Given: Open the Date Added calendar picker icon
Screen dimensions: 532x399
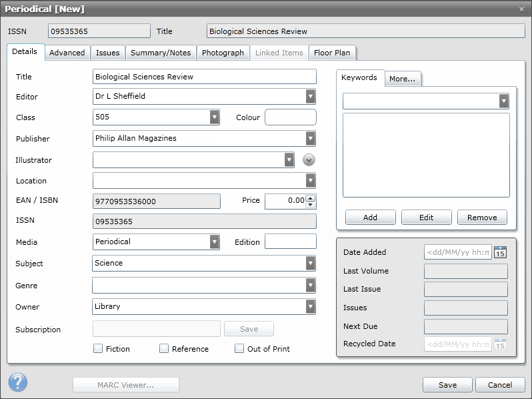Looking at the screenshot, I should tap(500, 252).
